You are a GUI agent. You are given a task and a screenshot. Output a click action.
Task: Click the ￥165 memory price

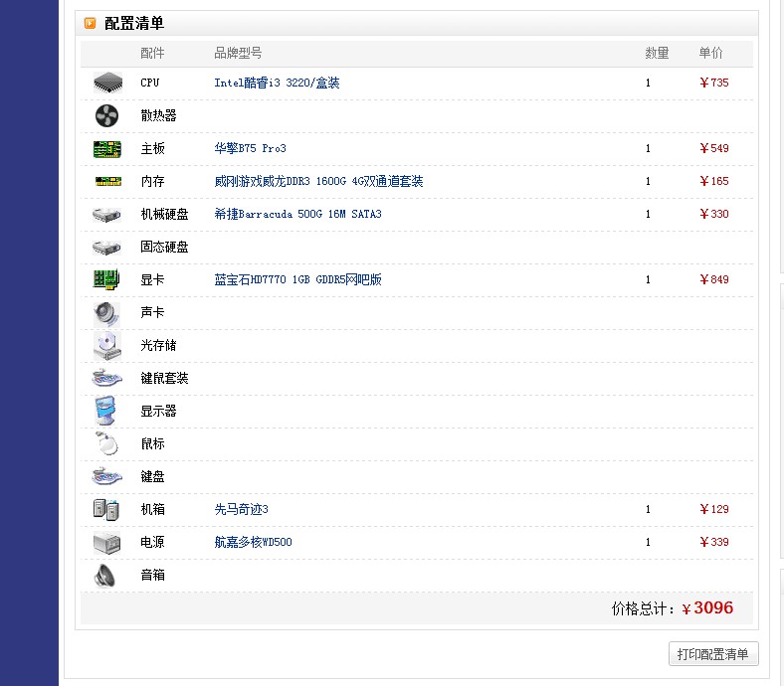click(714, 181)
